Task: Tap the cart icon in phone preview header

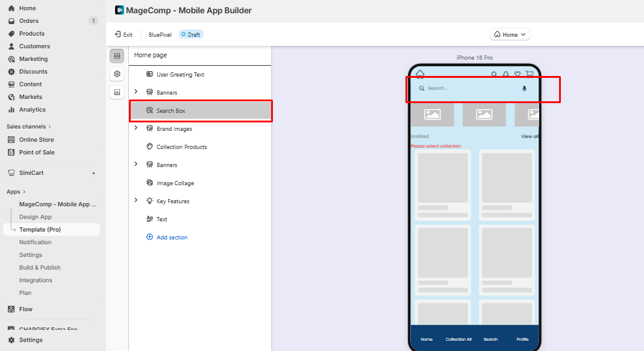Action: 529,75
